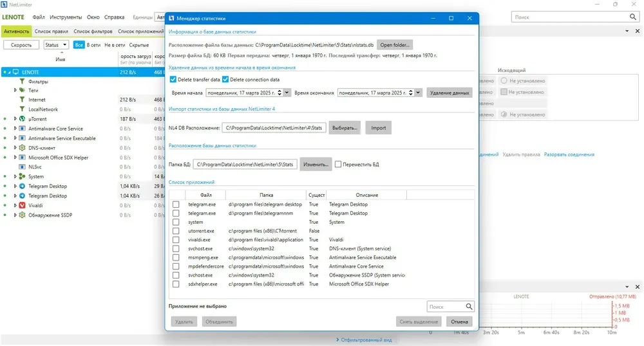The image size is (644, 346).
Task: Enable the Переместить БД checkbox
Action: 338,165
